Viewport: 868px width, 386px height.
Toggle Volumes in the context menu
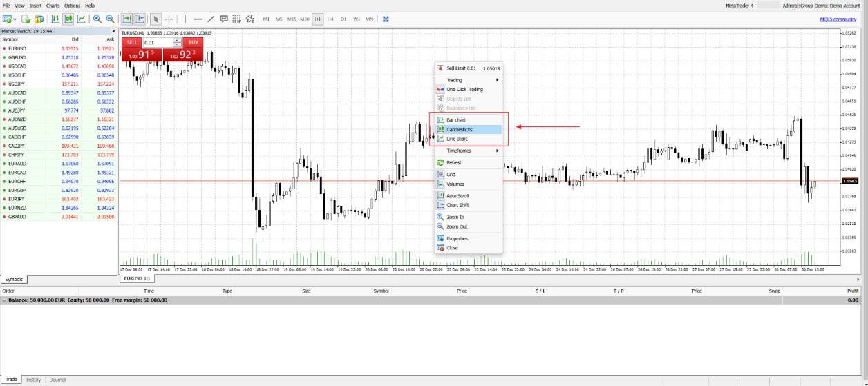[x=469, y=184]
